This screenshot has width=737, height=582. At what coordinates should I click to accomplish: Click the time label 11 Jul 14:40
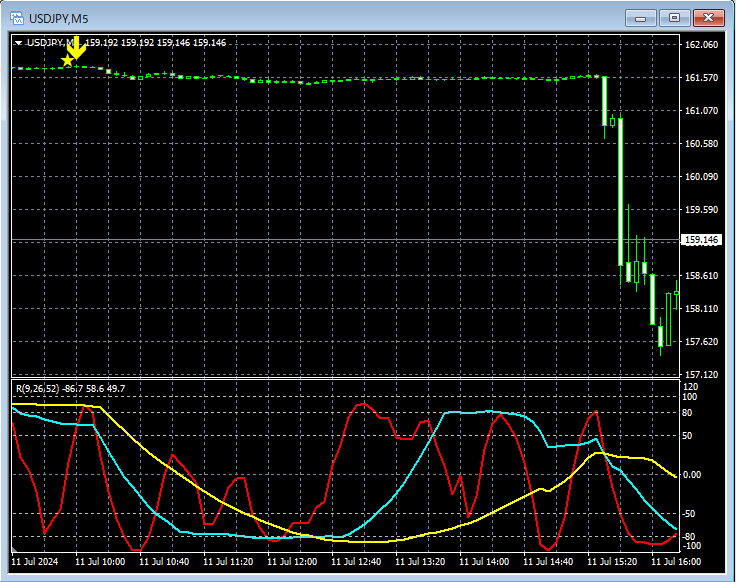click(548, 562)
